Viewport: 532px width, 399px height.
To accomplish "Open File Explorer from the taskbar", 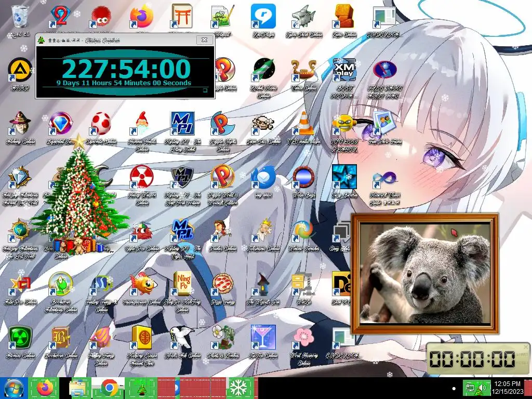I will coord(79,388).
